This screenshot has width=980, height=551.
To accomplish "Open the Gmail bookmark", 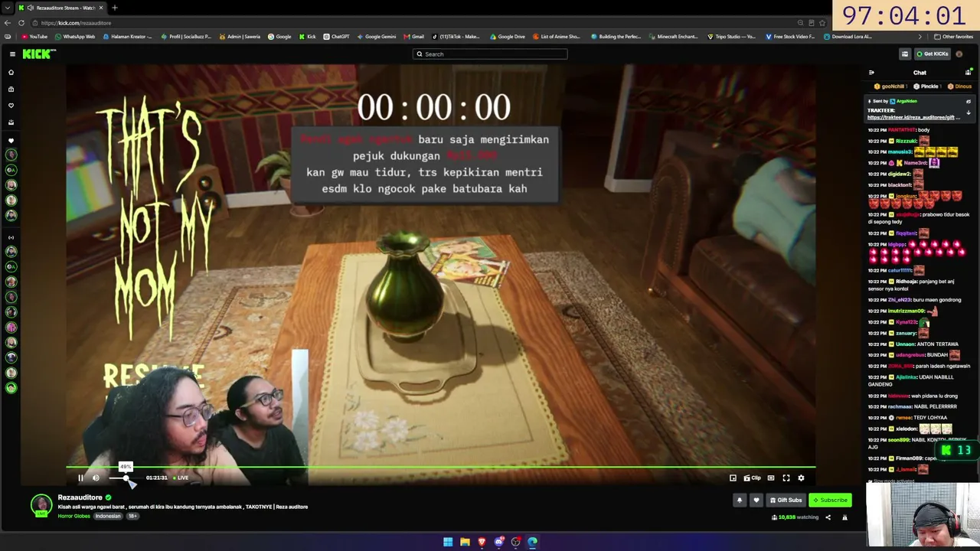I will click(413, 37).
